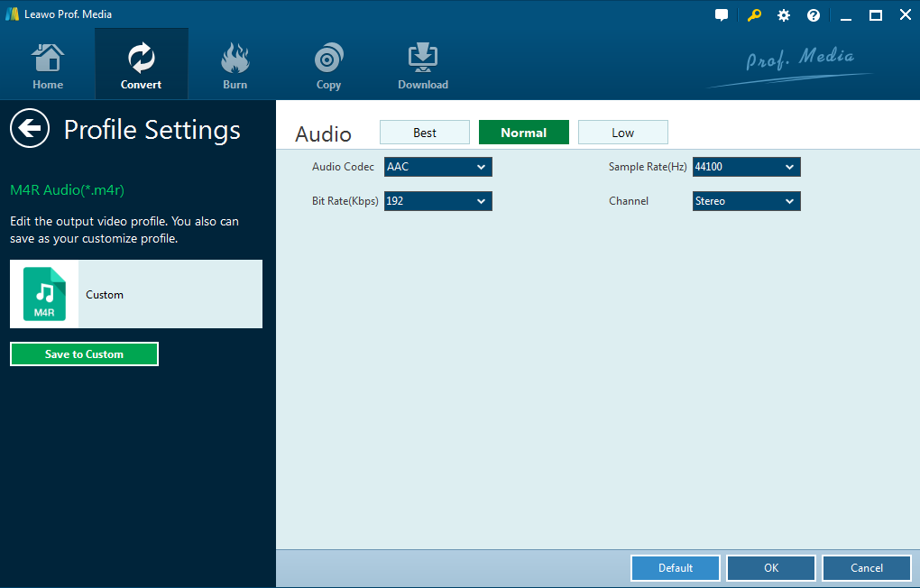The height and width of the screenshot is (588, 920).
Task: Open the feedback chat bubble icon
Action: click(722, 15)
